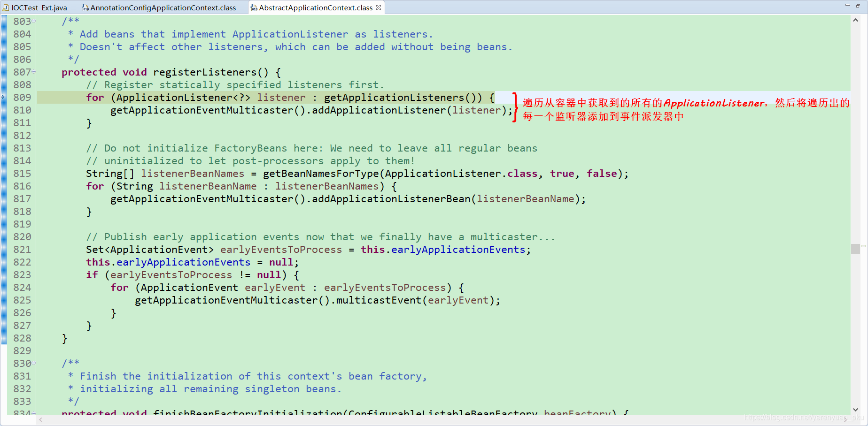The height and width of the screenshot is (426, 868).
Task: Click the 'Register statically specified listeners first' comment
Action: click(x=235, y=85)
